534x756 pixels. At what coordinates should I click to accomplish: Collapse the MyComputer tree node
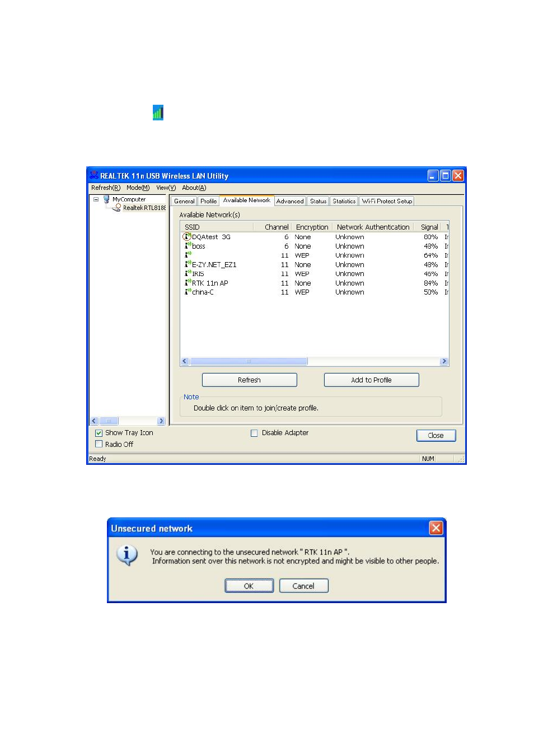[96, 199]
